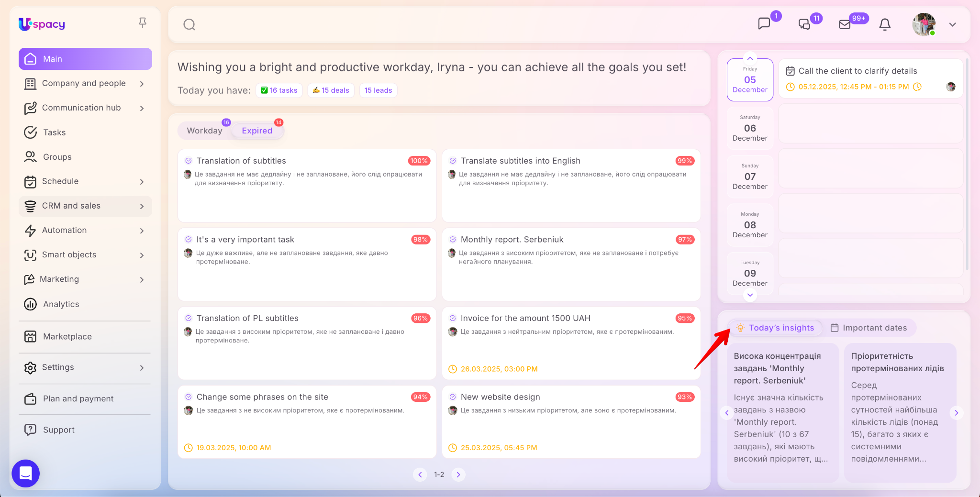Open the notifications bell
This screenshot has height=497, width=980.
click(885, 24)
